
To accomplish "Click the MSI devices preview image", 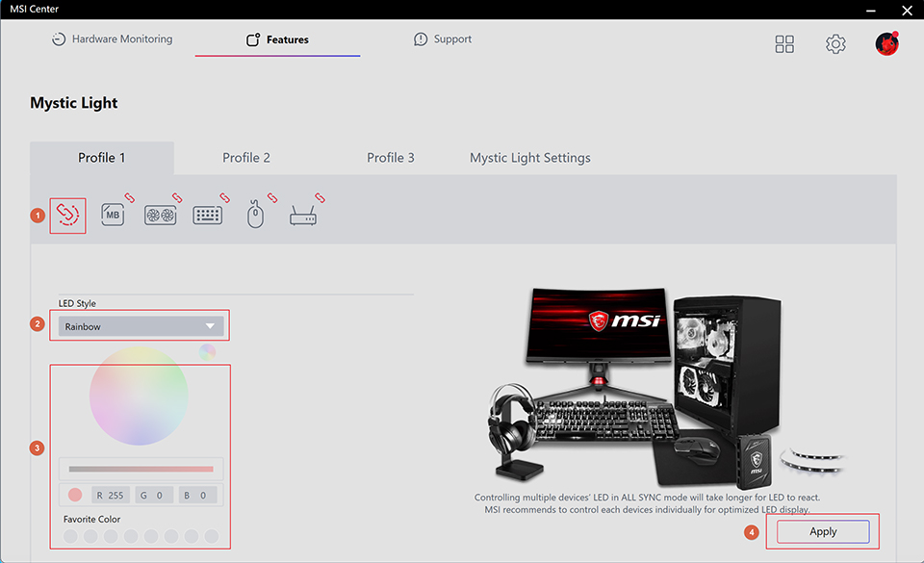I will 666,389.
